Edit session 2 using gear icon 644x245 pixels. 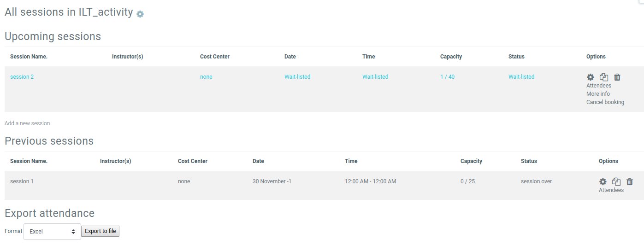(590, 77)
